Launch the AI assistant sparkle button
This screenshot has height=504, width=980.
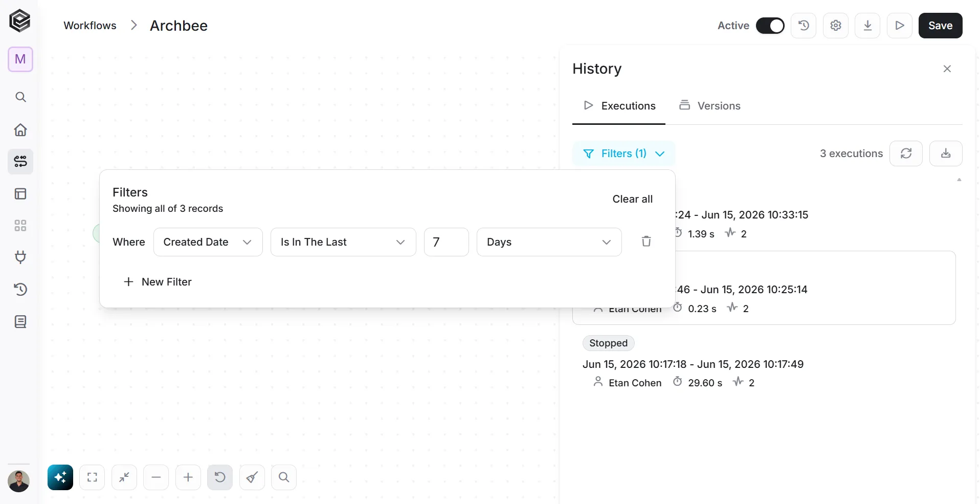pyautogui.click(x=60, y=477)
